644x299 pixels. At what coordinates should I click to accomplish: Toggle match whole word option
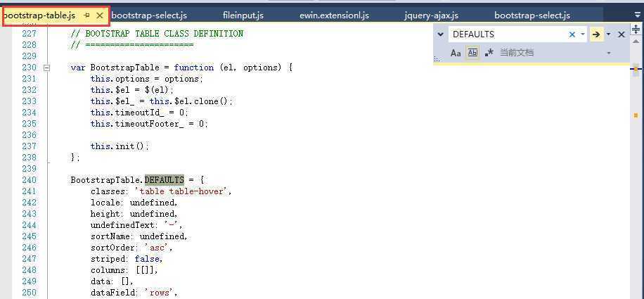[x=473, y=53]
